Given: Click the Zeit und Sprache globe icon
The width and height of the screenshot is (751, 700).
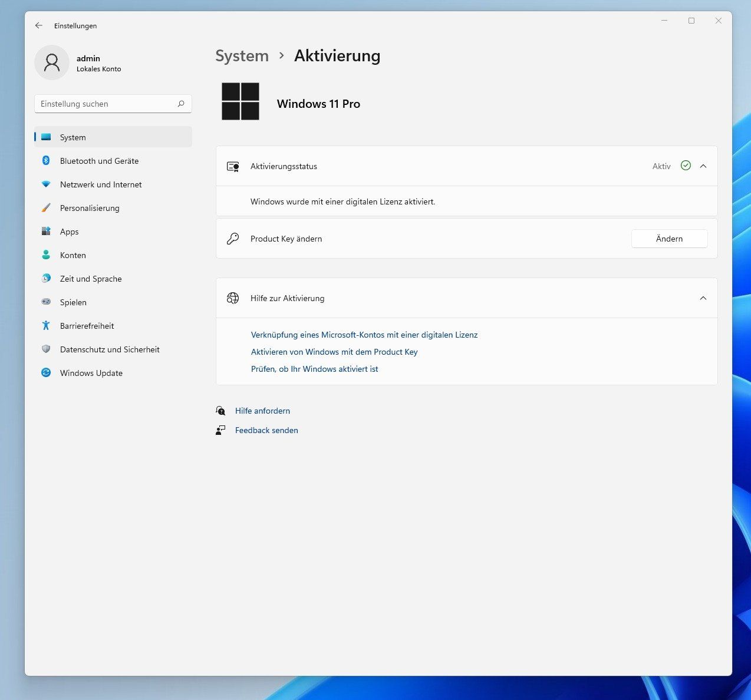Looking at the screenshot, I should tap(46, 278).
